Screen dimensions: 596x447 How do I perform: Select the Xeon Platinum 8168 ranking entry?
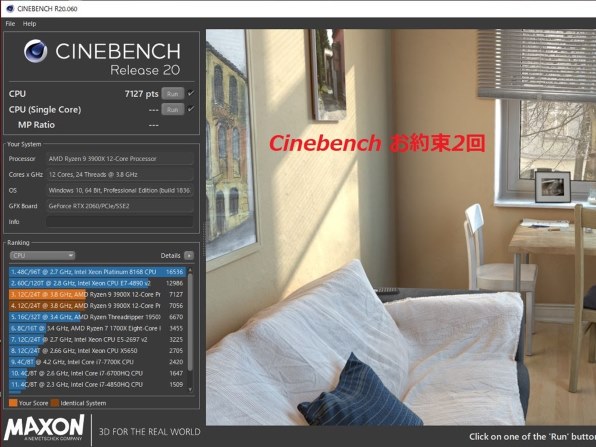(97, 272)
